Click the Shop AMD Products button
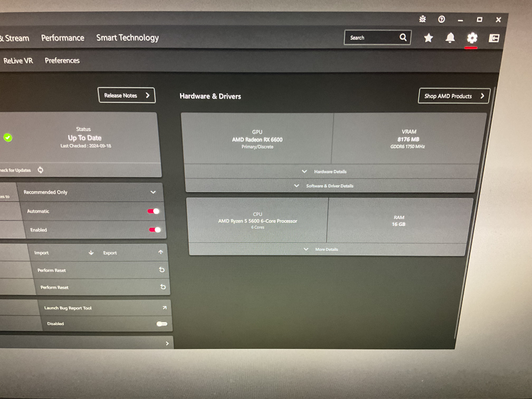532x399 pixels. click(454, 96)
